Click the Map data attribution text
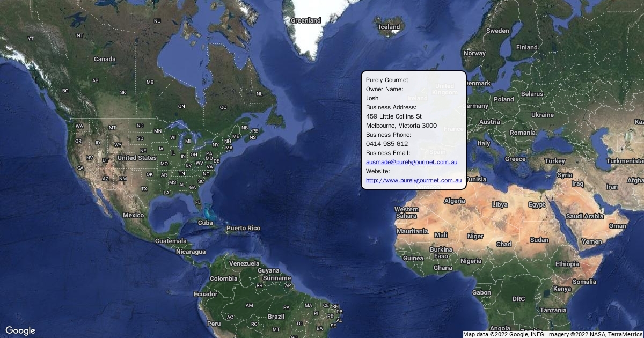The height and width of the screenshot is (338, 644). click(553, 334)
